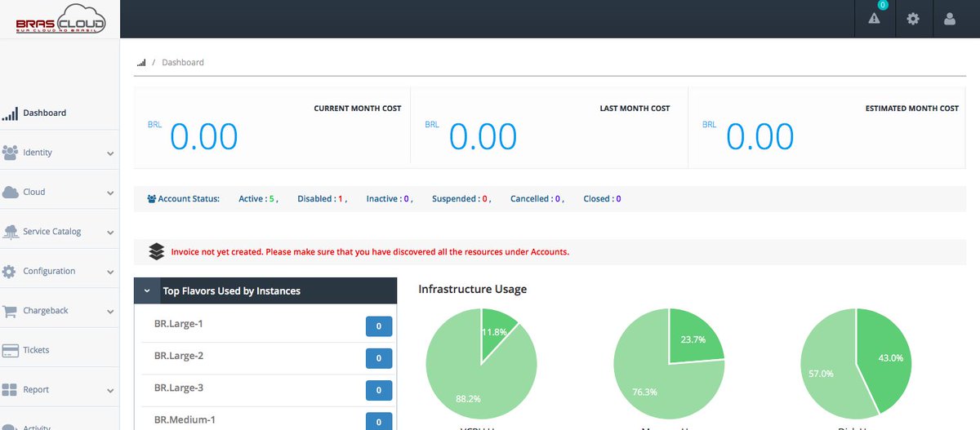Click the BR.Large-2 count badge
This screenshot has width=980, height=430.
(x=379, y=358)
